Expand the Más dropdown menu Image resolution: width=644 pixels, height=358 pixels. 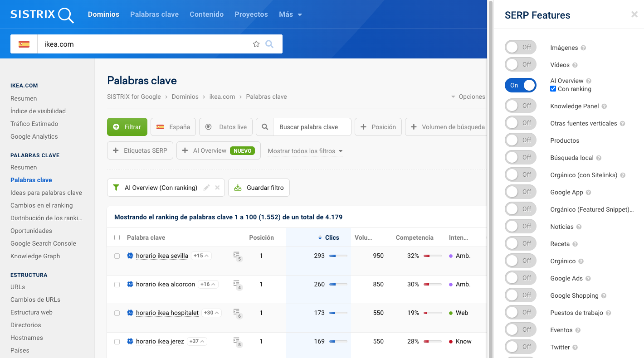pyautogui.click(x=290, y=15)
